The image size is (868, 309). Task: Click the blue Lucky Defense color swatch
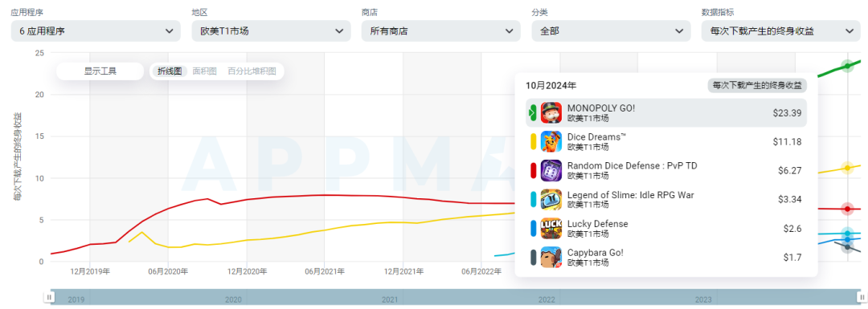(533, 228)
